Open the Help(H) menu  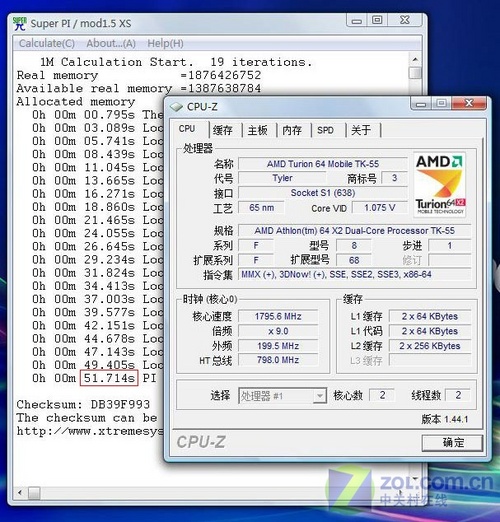pyautogui.click(x=165, y=43)
